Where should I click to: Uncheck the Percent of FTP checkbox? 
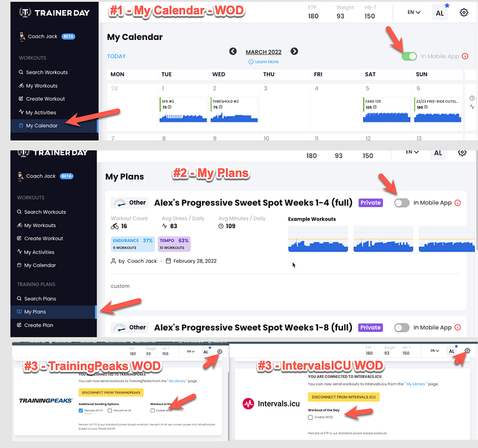click(81, 410)
